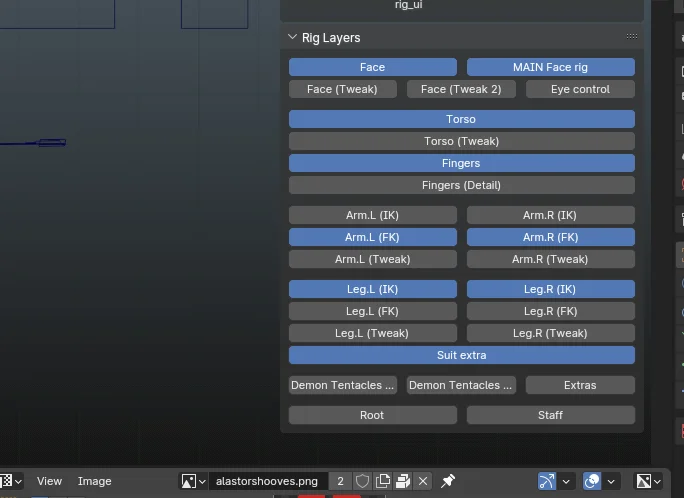
Task: Click the fake user shield icon
Action: (362, 481)
